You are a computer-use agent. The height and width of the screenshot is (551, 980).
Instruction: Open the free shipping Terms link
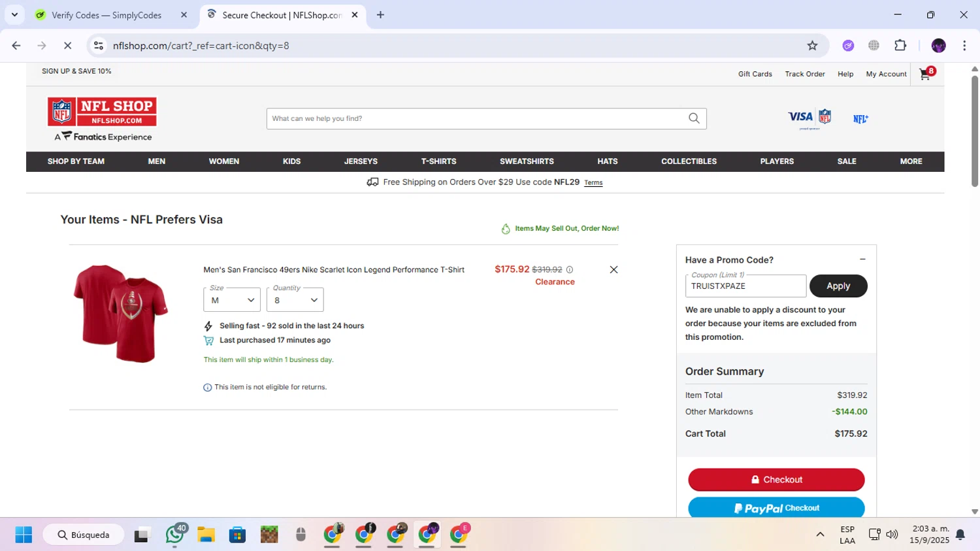593,182
